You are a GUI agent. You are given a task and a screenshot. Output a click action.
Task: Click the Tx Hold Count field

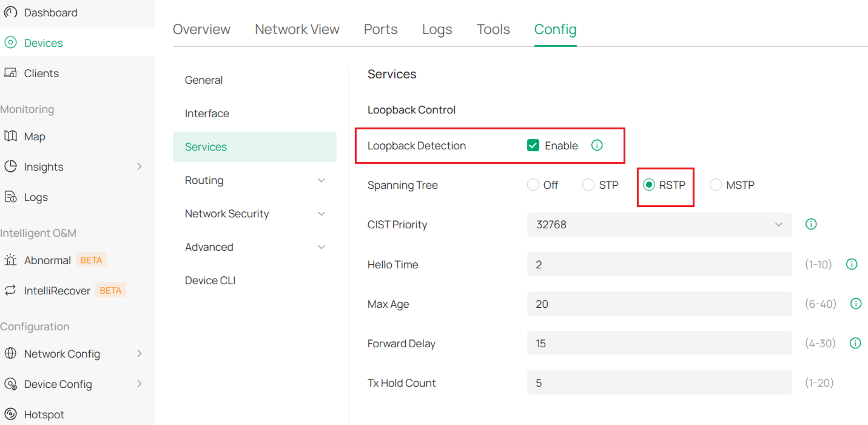(x=659, y=383)
